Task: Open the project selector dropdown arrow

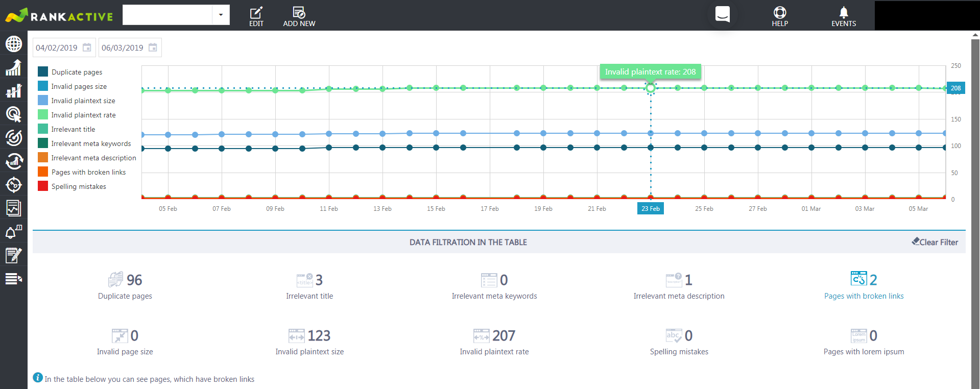Action: click(x=221, y=15)
